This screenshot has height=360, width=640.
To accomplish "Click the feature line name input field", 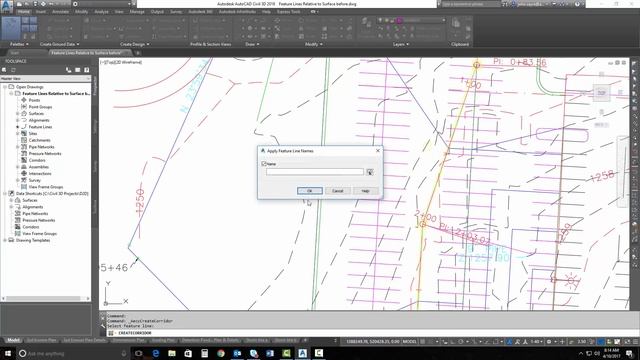I will pos(315,172).
